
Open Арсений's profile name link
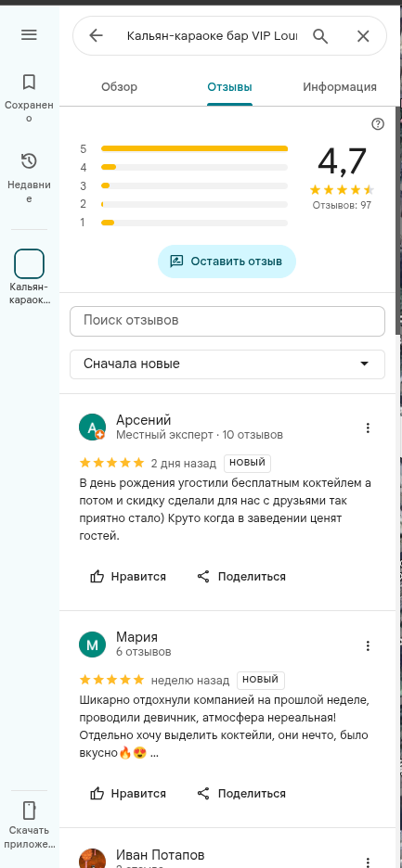[x=144, y=420]
